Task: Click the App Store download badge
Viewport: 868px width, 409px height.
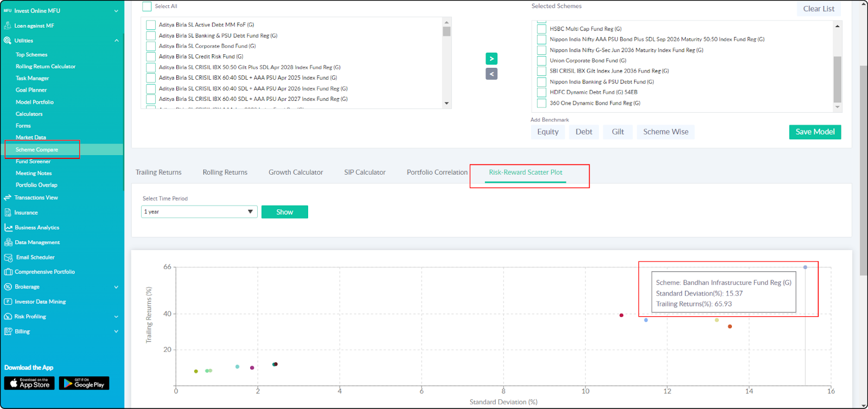Action: pyautogui.click(x=29, y=384)
